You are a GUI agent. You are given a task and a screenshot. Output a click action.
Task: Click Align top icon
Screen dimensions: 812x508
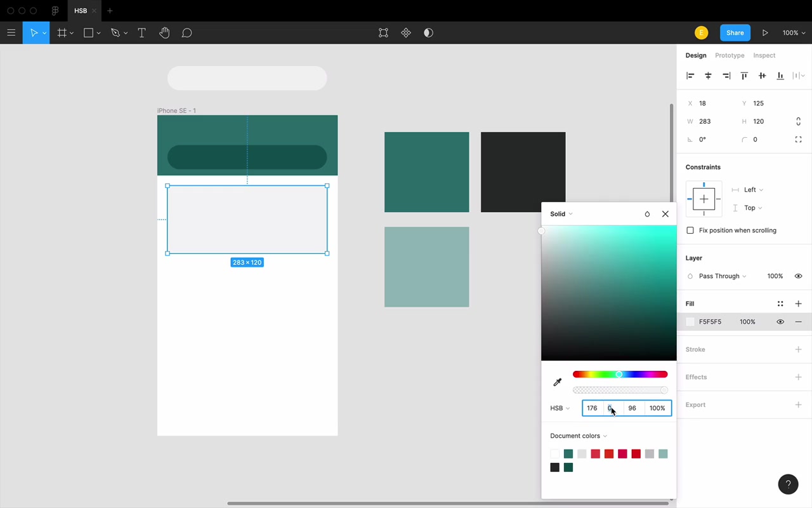tap(744, 76)
